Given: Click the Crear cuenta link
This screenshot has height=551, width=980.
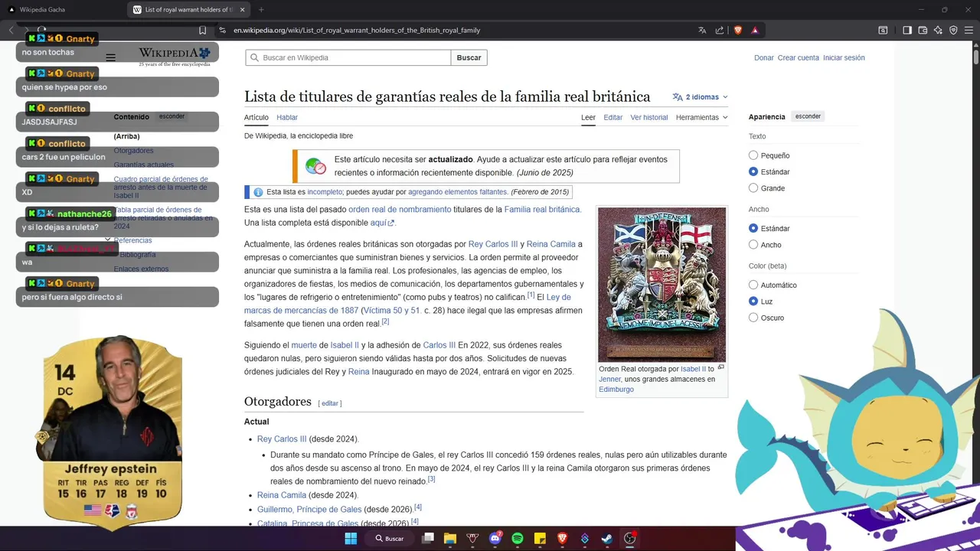Looking at the screenshot, I should [x=799, y=57].
